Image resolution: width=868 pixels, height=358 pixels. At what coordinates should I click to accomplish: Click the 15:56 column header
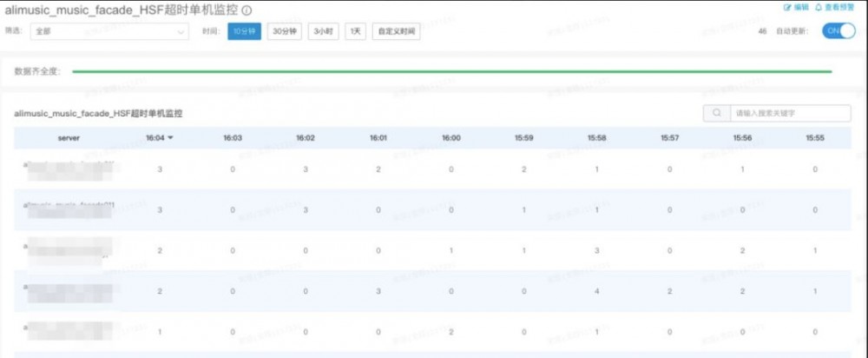pos(742,138)
